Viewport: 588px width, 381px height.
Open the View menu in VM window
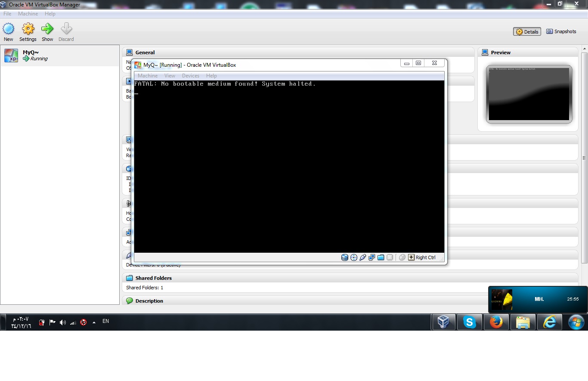click(x=170, y=76)
